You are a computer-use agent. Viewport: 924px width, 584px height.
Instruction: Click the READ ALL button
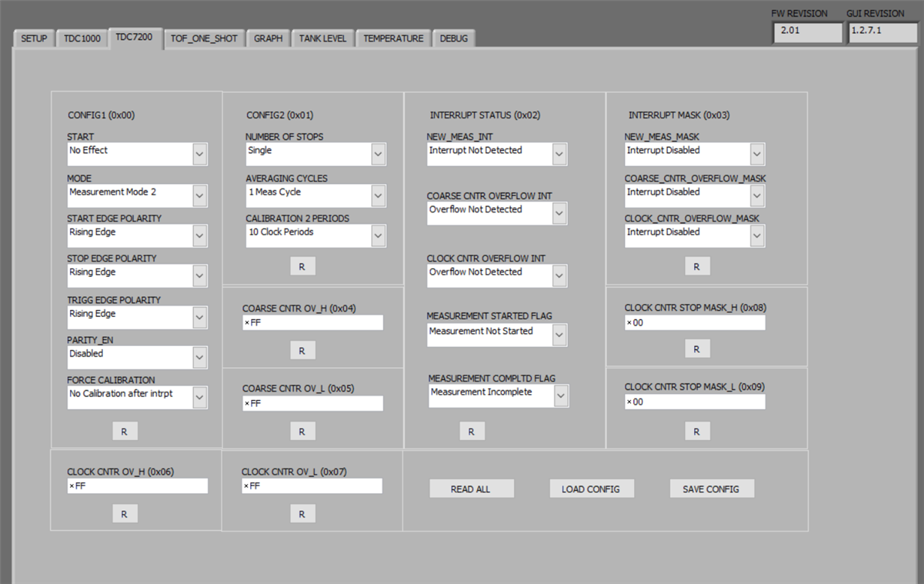(x=472, y=489)
